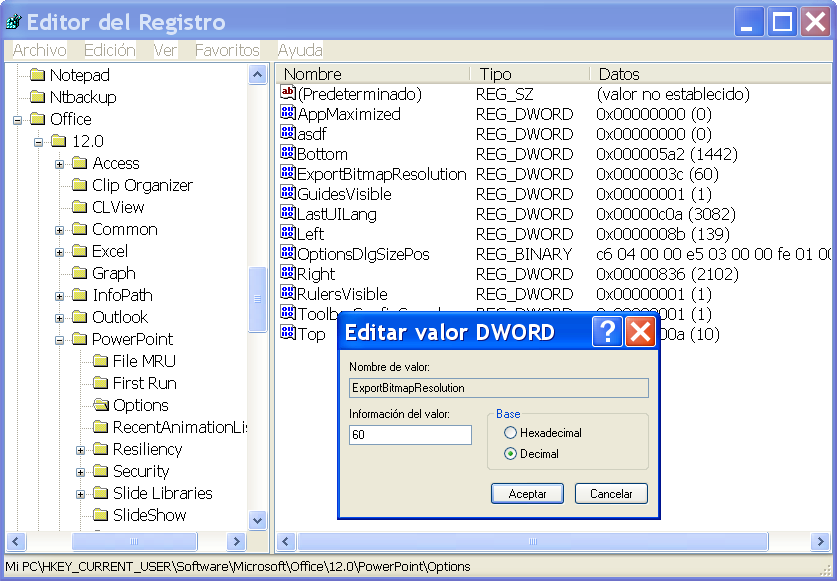
Task: Expand the Outlook tree node
Action: coord(59,318)
